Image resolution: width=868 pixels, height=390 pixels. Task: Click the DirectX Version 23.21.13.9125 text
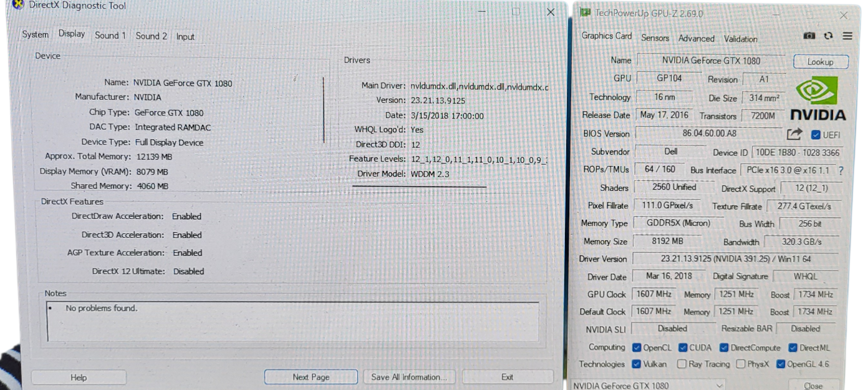(438, 100)
